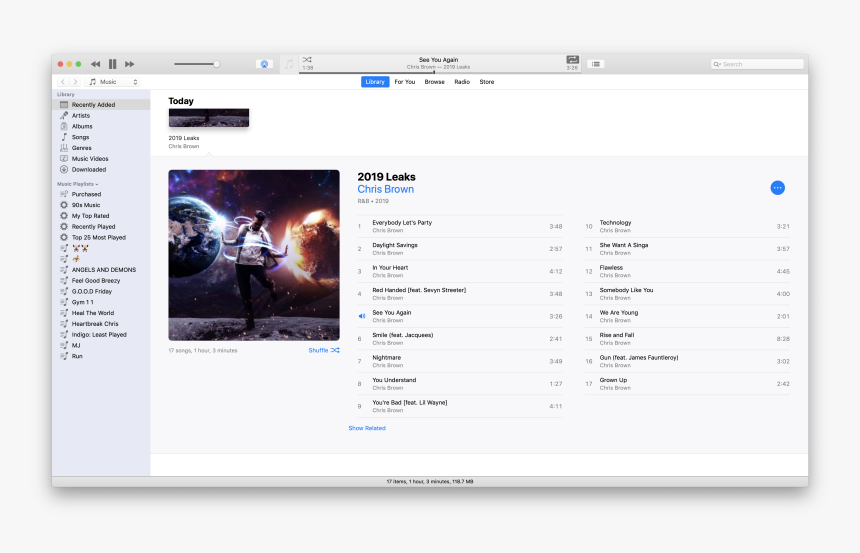Select track Daylight Savings

coord(460,249)
